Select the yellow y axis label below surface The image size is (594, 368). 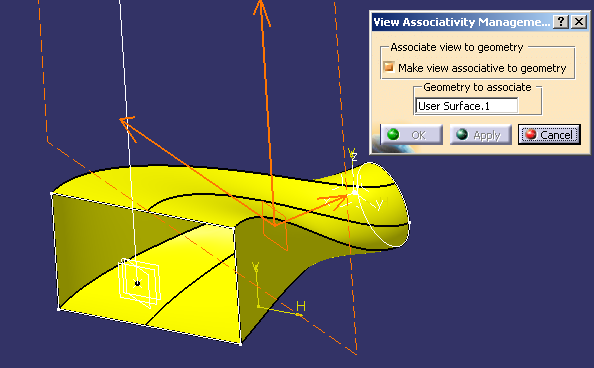255,267
